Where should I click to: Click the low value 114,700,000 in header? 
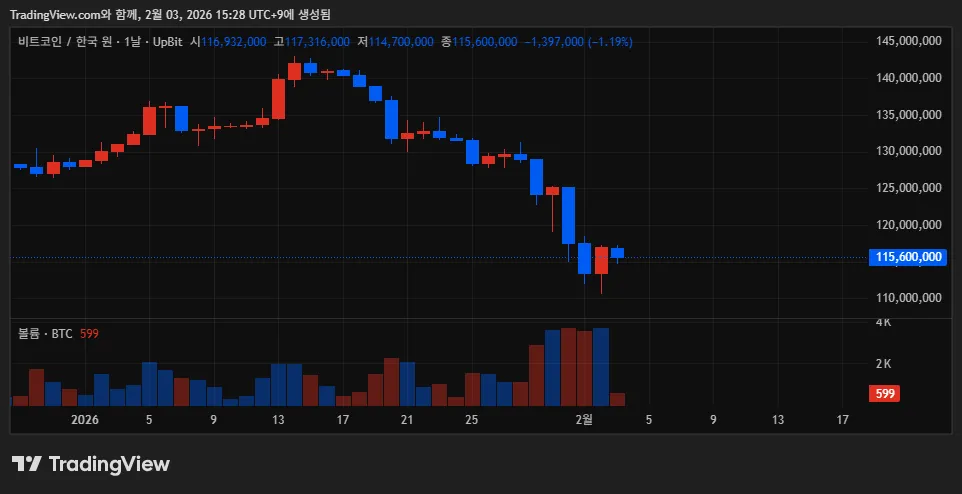(401, 42)
